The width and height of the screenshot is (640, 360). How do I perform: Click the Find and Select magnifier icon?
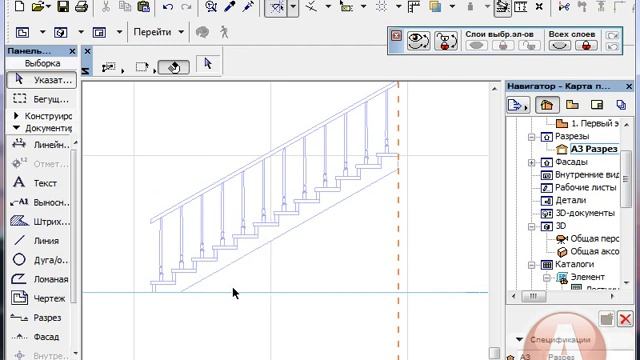pyautogui.click(x=211, y=7)
